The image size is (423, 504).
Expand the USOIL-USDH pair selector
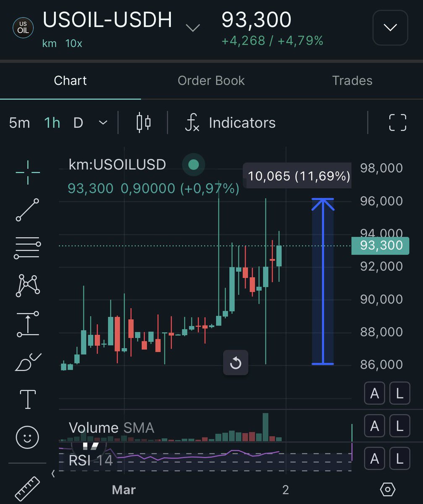click(193, 28)
